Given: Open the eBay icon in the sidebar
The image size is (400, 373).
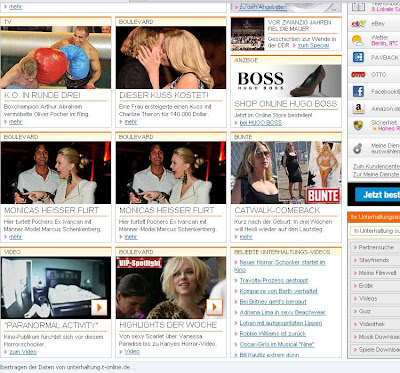Looking at the screenshot, I should 359,24.
